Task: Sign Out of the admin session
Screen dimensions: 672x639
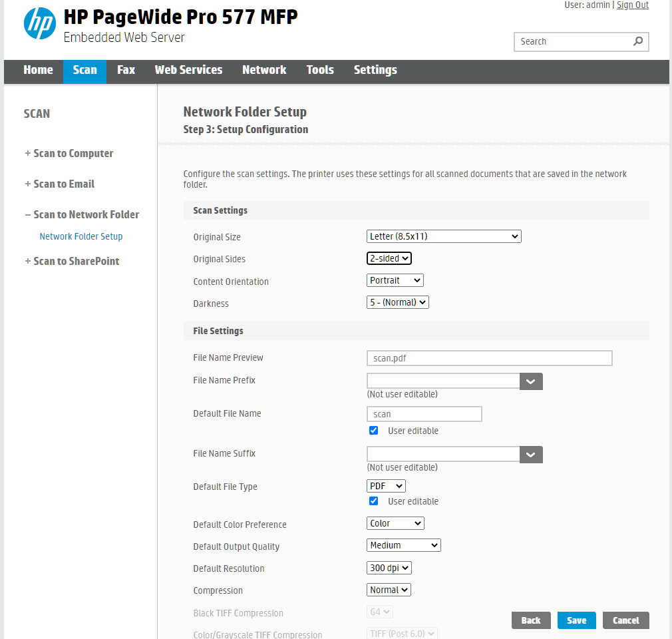Action: [x=632, y=5]
